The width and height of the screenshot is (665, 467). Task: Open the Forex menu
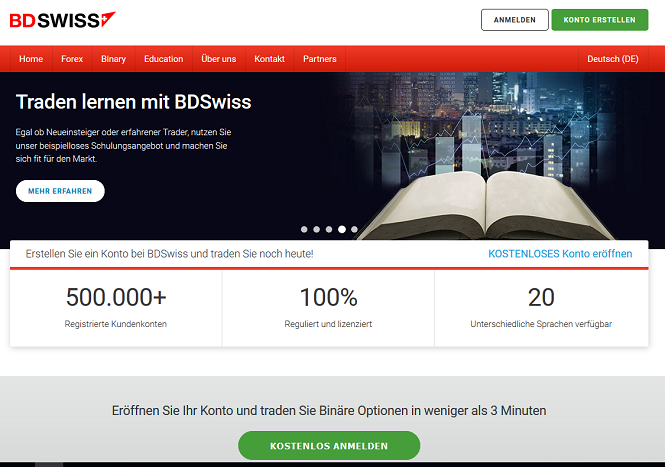72,59
